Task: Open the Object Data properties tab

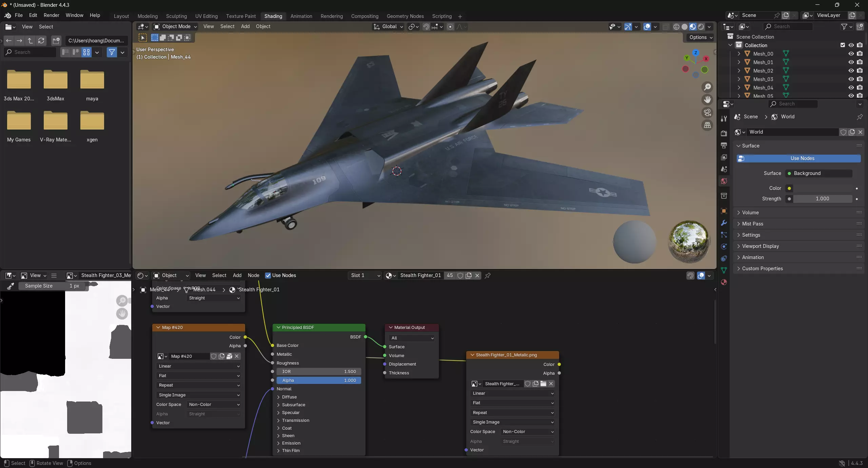Action: click(x=724, y=270)
